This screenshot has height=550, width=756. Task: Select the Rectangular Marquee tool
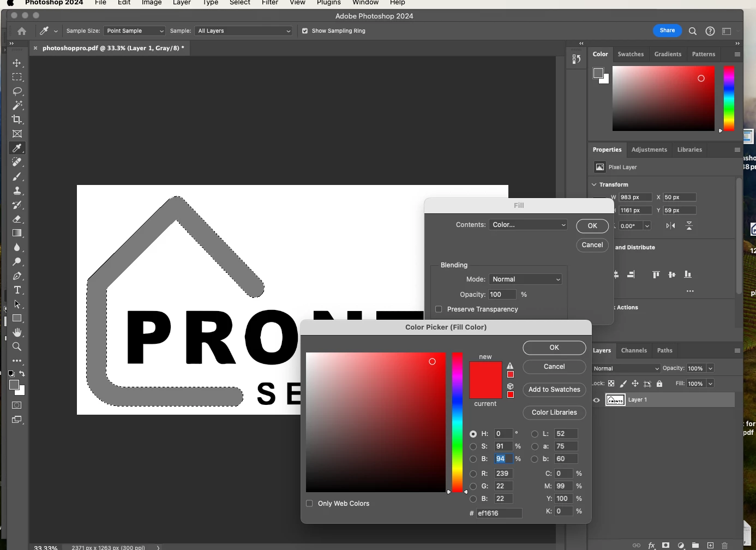pyautogui.click(x=17, y=77)
